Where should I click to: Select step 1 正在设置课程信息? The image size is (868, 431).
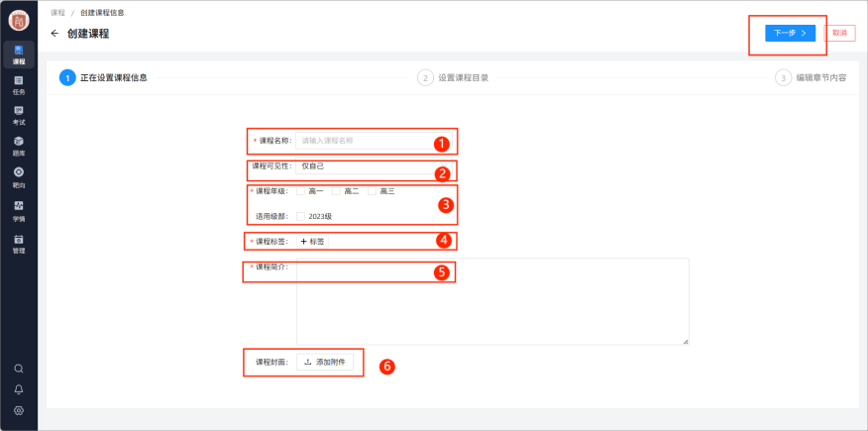pyautogui.click(x=103, y=78)
